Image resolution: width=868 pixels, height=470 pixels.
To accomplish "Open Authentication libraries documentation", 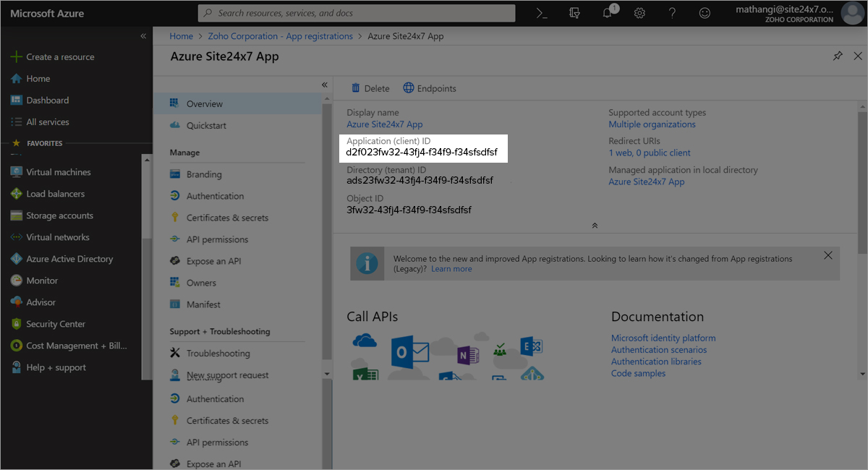I will tap(656, 362).
